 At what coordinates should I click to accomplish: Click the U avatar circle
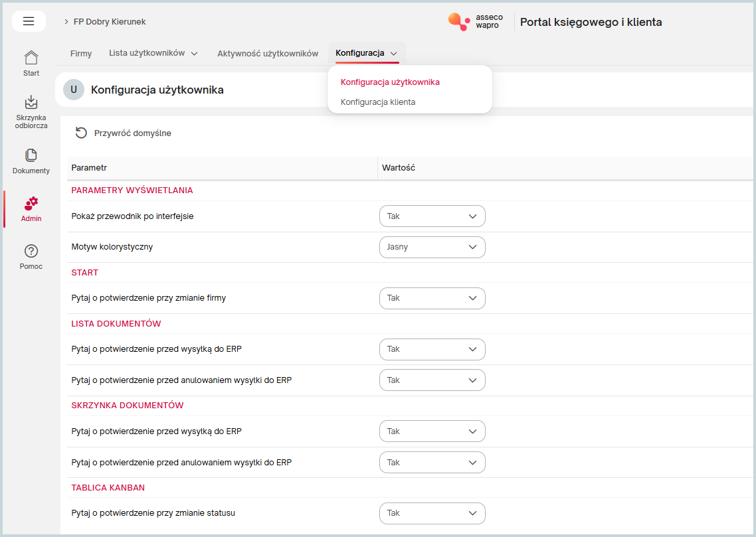pos(74,90)
